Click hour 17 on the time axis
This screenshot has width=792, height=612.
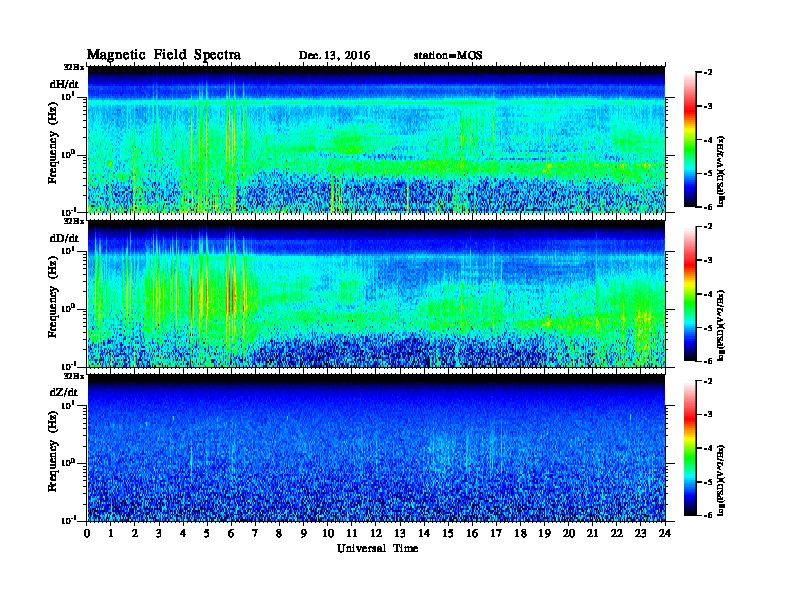coord(497,534)
